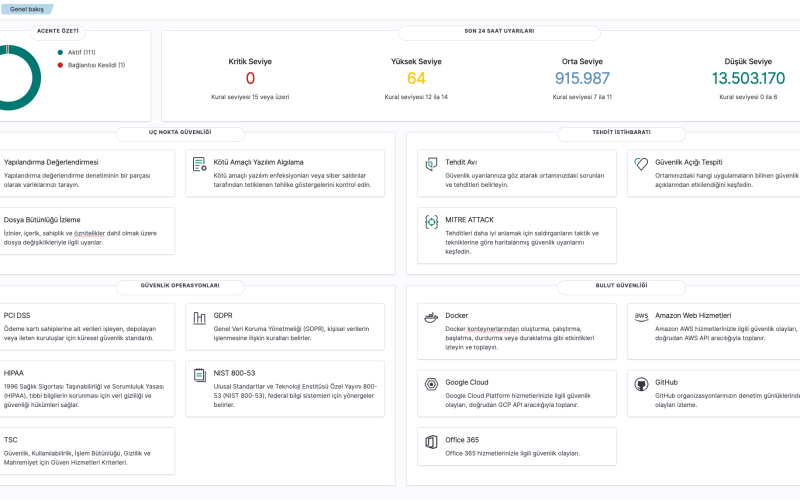800x500 pixels.
Task: Click the MITRE ATTACK icon
Action: pyautogui.click(x=431, y=222)
